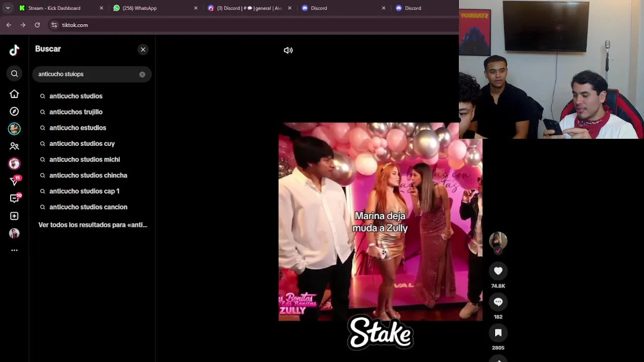Click the 2805 saves count
644x362 pixels.
coord(498,347)
